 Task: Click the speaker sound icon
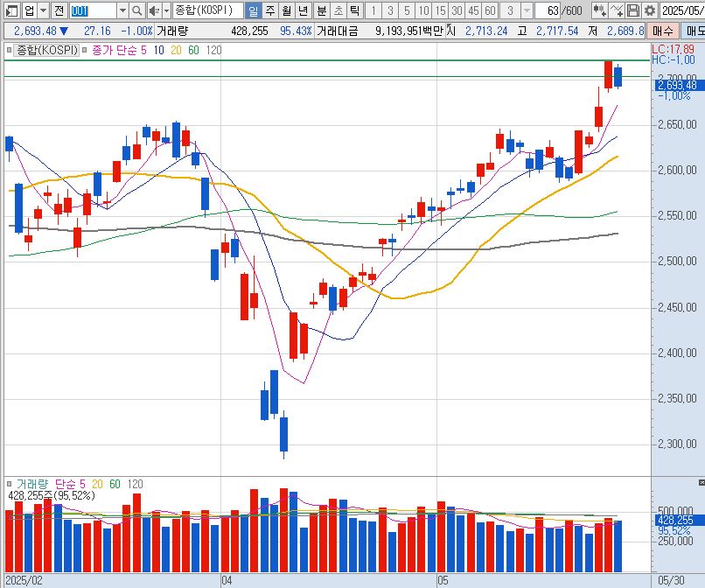pyautogui.click(x=154, y=10)
